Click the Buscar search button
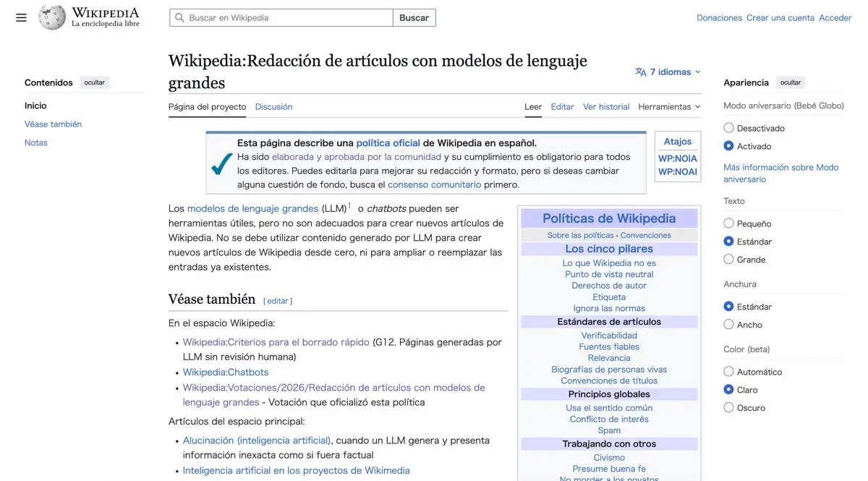Screen dimensions: 868x481 point(414,17)
